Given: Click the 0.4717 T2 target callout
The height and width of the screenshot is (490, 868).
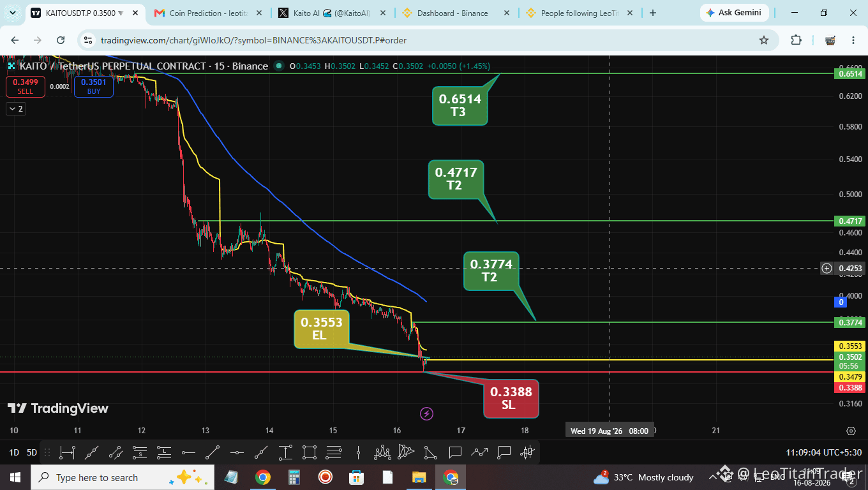Looking at the screenshot, I should pyautogui.click(x=455, y=179).
